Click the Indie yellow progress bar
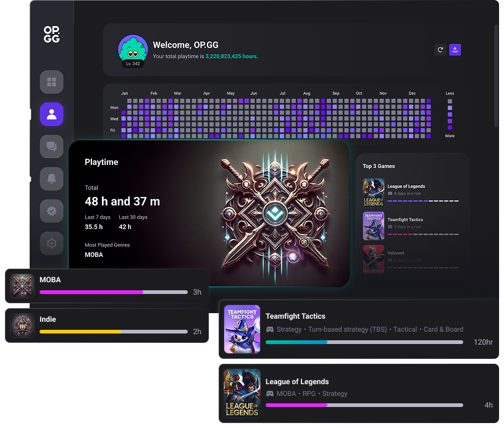504x428 pixels. (x=114, y=332)
